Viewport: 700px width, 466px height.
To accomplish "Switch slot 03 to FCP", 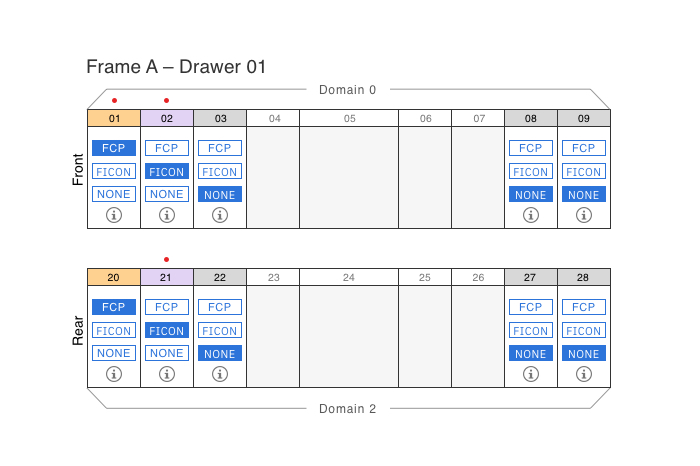I will click(x=220, y=148).
